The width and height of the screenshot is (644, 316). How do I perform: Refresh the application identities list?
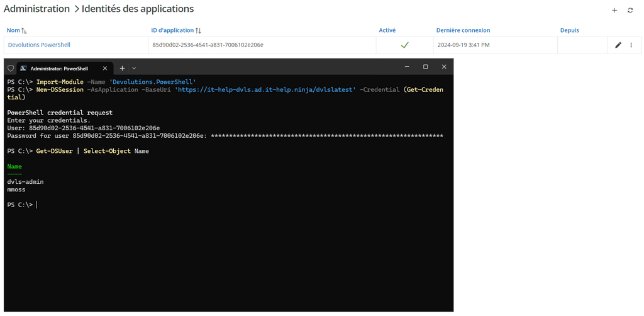[x=630, y=10]
